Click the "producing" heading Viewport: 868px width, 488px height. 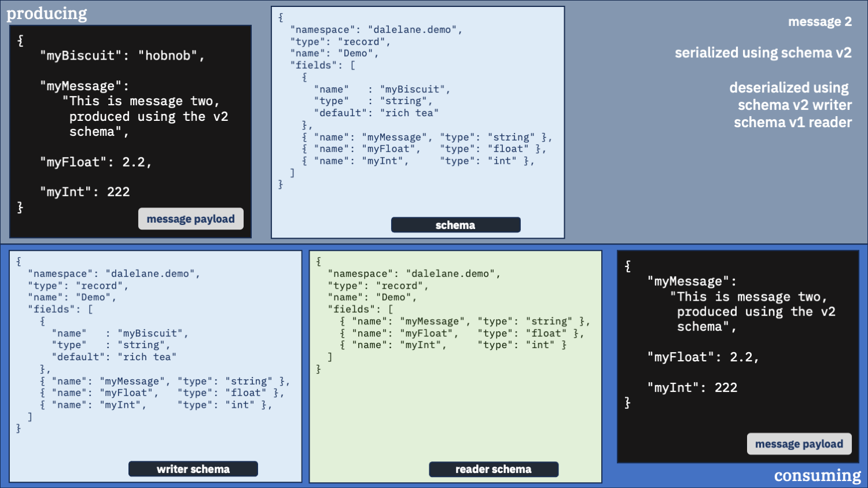(47, 13)
